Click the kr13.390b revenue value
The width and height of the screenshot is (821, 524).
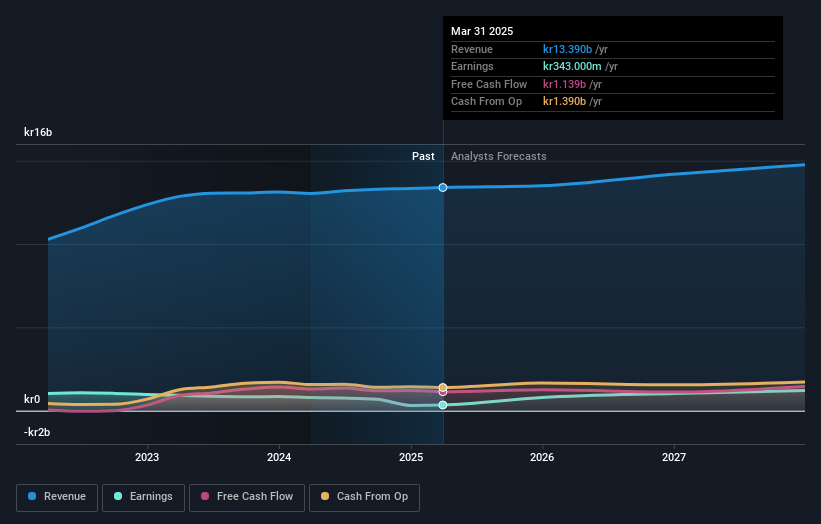click(567, 49)
